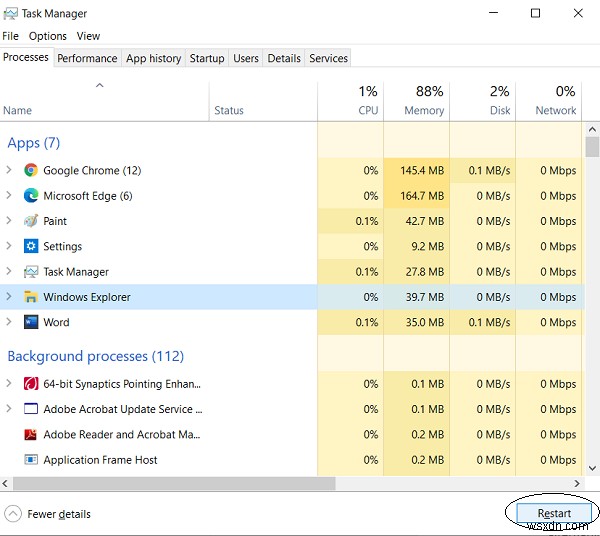This screenshot has height=536, width=600.
Task: Click the vertical scrollbar down arrow
Action: pos(592,468)
